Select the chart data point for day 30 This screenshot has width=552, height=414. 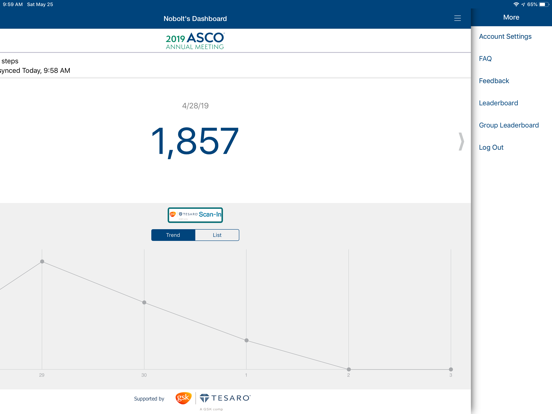click(144, 302)
